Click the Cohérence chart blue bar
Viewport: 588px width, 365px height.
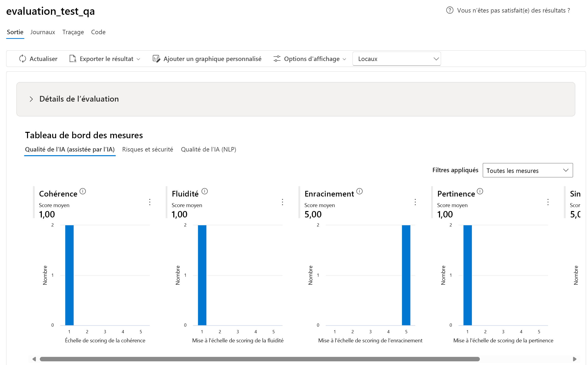pos(69,275)
